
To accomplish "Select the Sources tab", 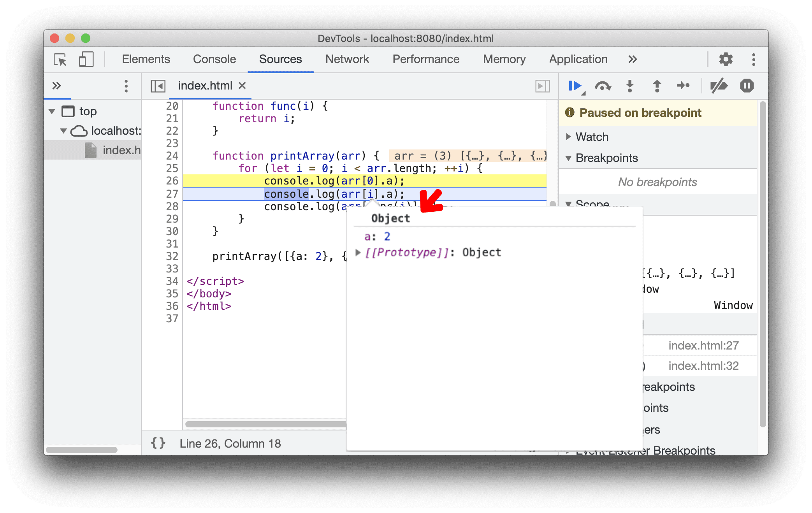I will click(281, 58).
